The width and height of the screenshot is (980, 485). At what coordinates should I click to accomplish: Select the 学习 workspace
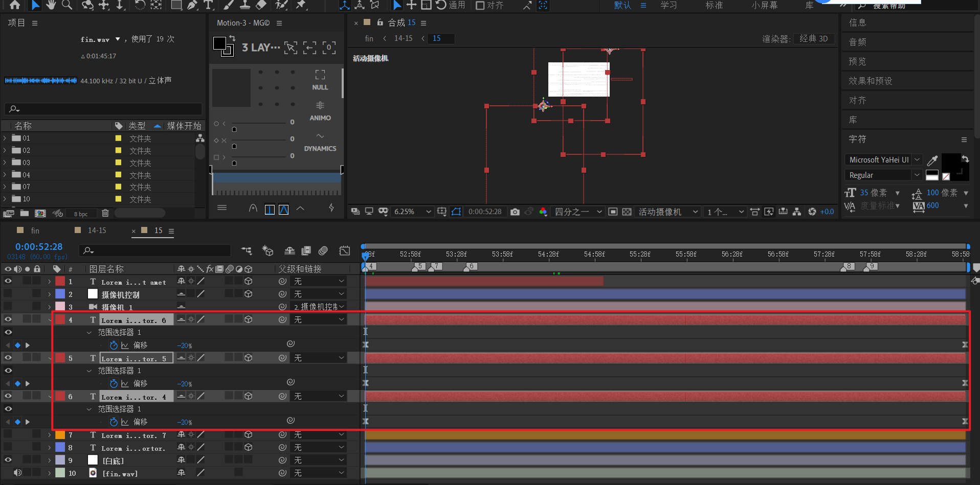click(x=669, y=5)
